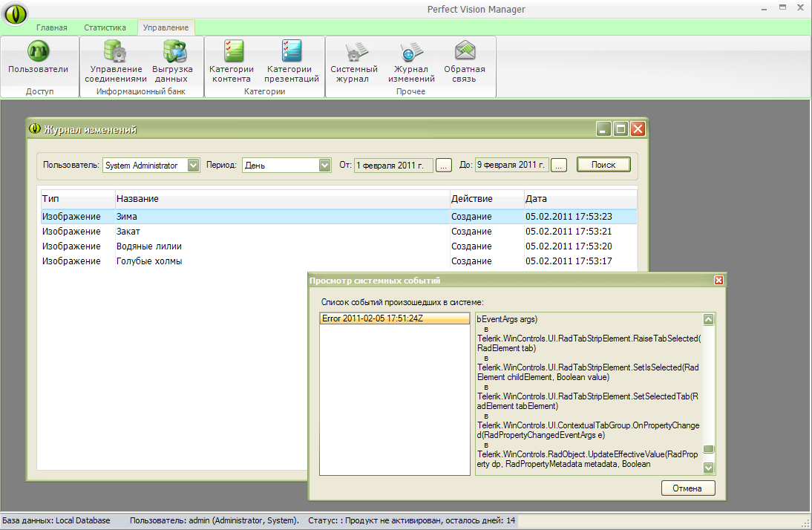This screenshot has height=530, width=812.
Task: Open Системный журнал icon
Action: (x=356, y=51)
